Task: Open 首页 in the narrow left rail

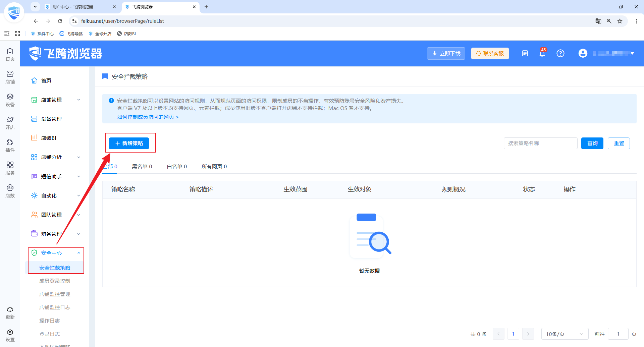Action: (10, 54)
